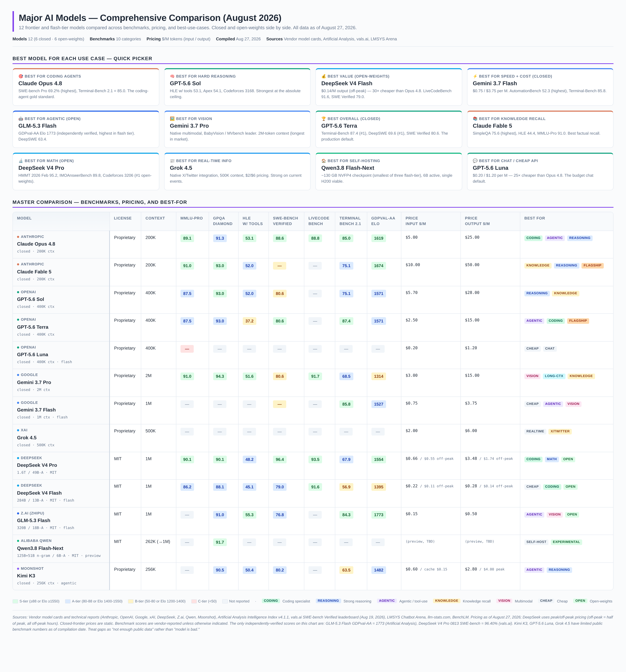Click the KNOWLEDGE tag in the bottom legend
Viewport: 626px width, 672px height.
447,601
